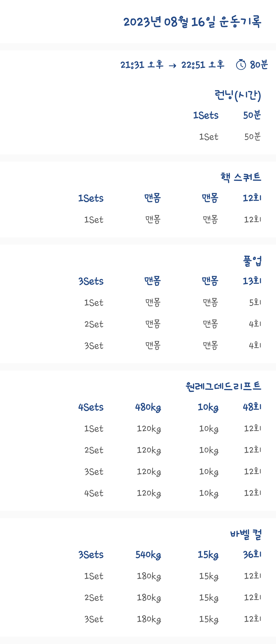
Task: Click the 80분 total duration text
Action: (259, 65)
